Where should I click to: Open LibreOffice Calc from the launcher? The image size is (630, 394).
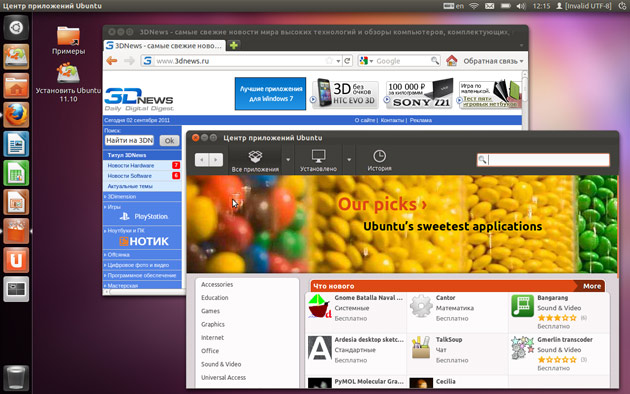coord(16,173)
